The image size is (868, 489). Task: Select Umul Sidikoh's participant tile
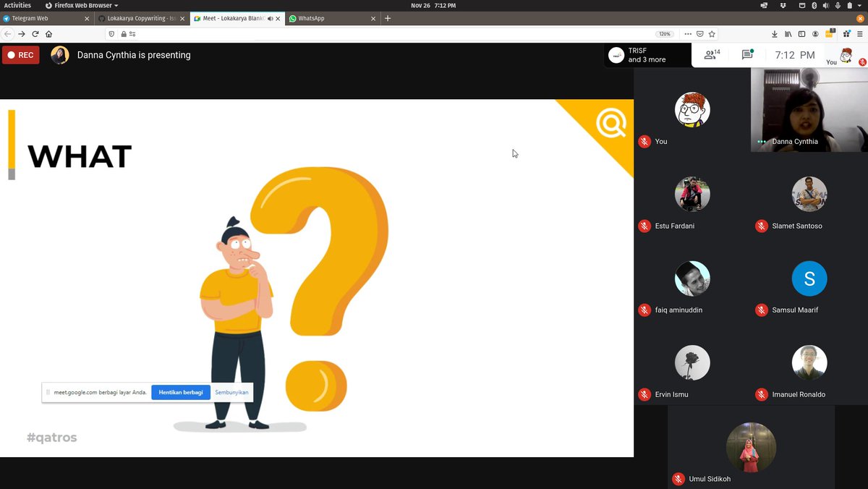751,447
